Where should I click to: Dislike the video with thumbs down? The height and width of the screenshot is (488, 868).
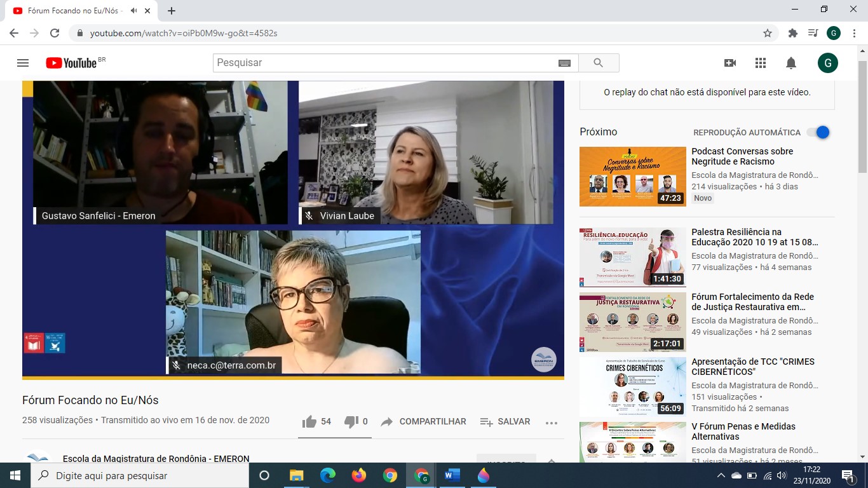pyautogui.click(x=351, y=421)
